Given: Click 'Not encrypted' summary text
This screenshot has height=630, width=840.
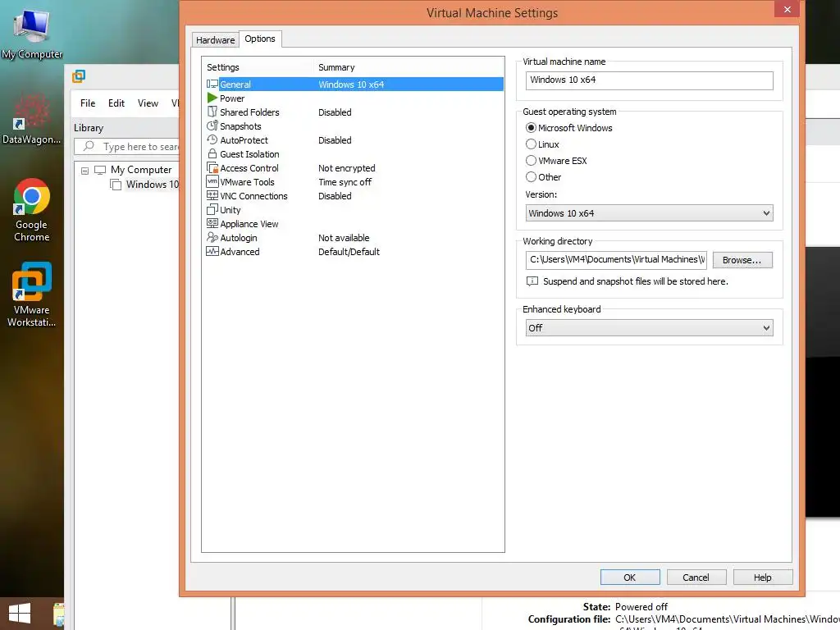Looking at the screenshot, I should coord(347,167).
